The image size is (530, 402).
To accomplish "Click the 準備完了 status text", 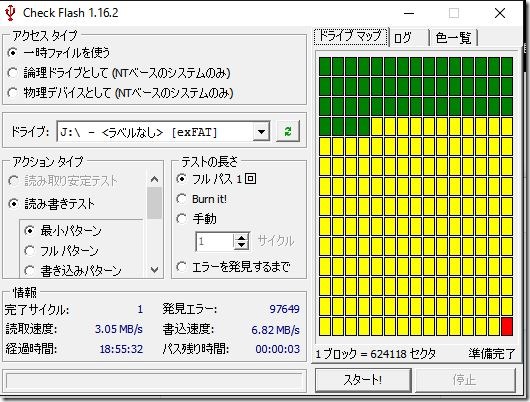I will (491, 354).
